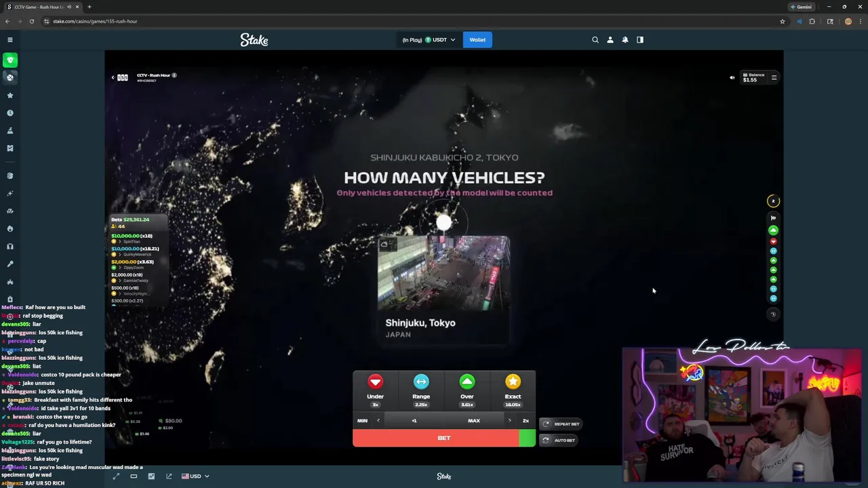868x488 pixels.
Task: Select the CCTV Game - Rush Hour tab
Action: coord(42,7)
